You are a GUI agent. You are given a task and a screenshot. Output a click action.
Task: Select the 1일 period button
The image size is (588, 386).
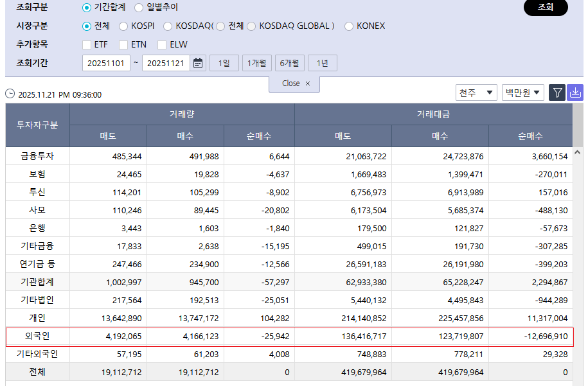[x=224, y=62]
